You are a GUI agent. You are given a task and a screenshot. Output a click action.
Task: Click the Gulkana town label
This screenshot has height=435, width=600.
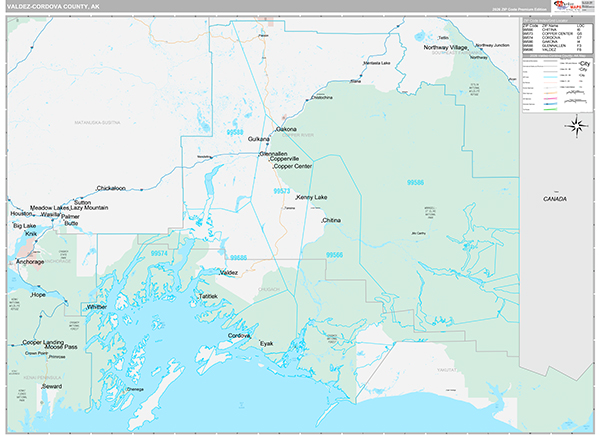[259, 139]
